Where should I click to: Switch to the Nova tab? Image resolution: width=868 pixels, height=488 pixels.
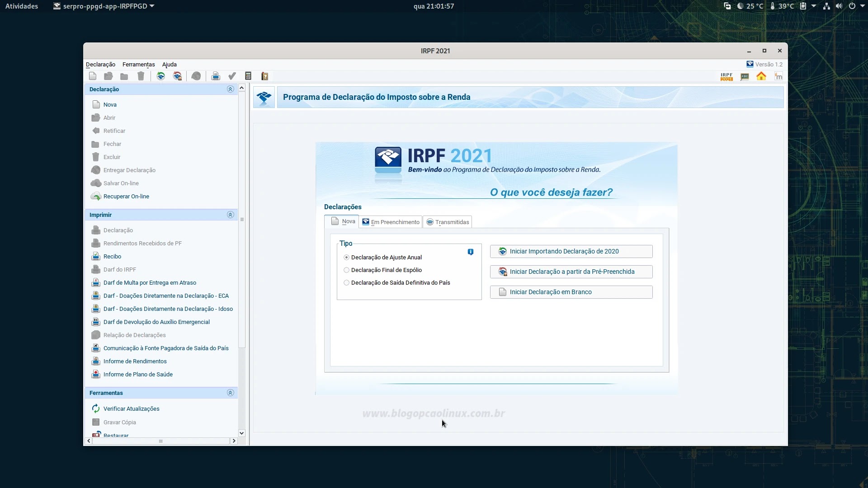click(342, 221)
